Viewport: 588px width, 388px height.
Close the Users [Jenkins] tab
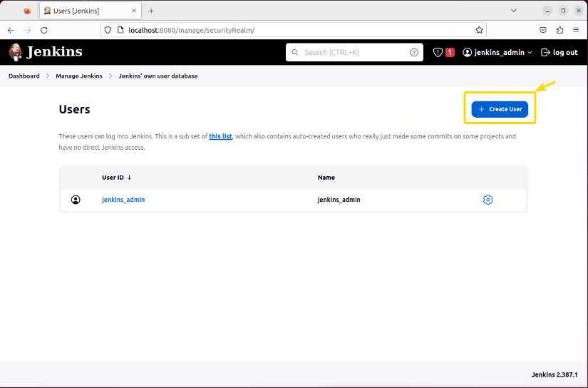(134, 11)
